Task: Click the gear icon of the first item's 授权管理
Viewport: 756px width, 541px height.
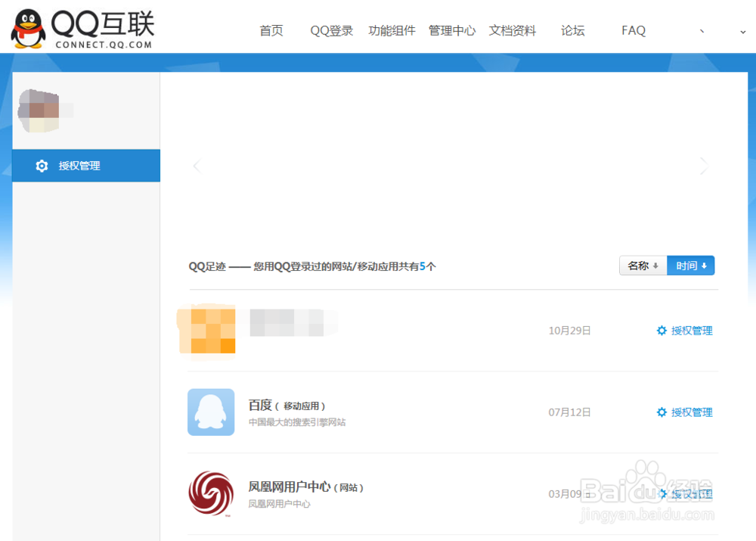Action: pyautogui.click(x=659, y=331)
